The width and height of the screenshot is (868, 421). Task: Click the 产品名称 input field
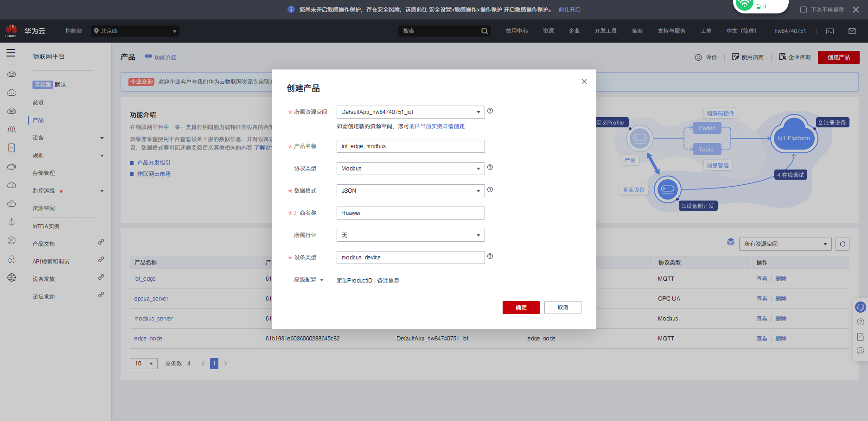(410, 146)
